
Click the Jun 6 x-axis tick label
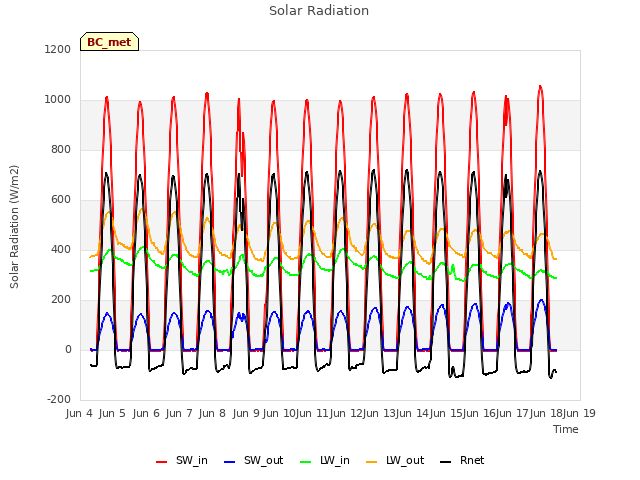coord(146,413)
